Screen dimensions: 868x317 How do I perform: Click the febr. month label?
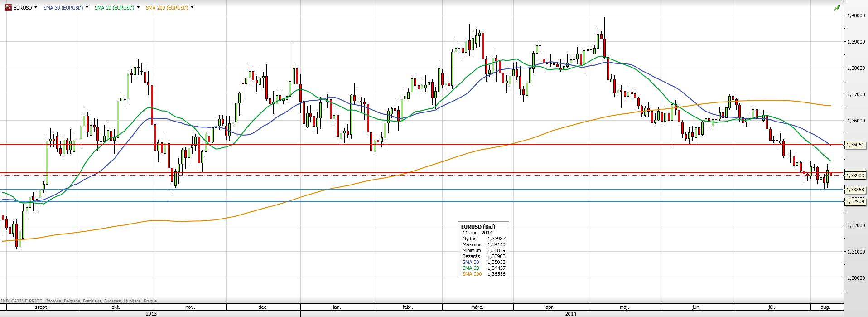(x=408, y=307)
